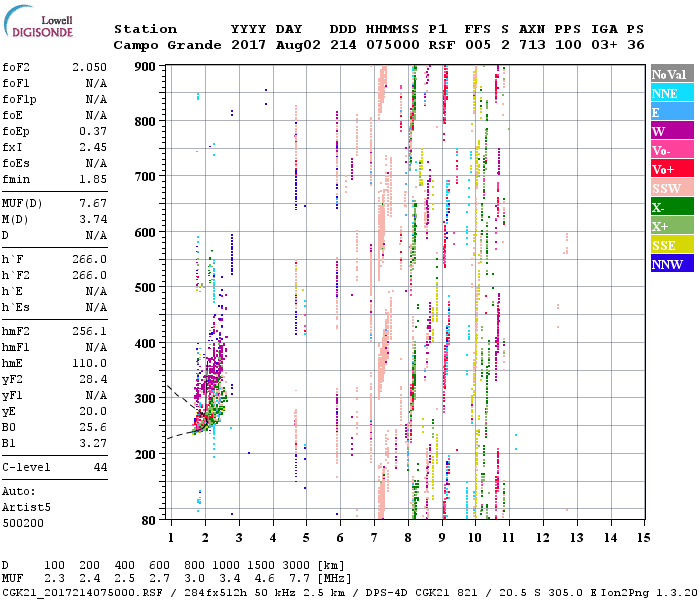
Task: Select the NNW dark blue legend swatch
Action: coord(672,263)
